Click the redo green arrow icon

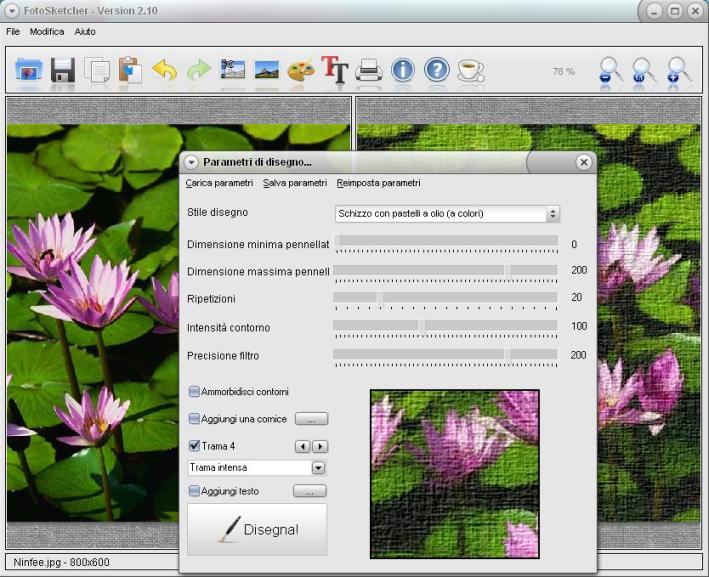pos(199,70)
